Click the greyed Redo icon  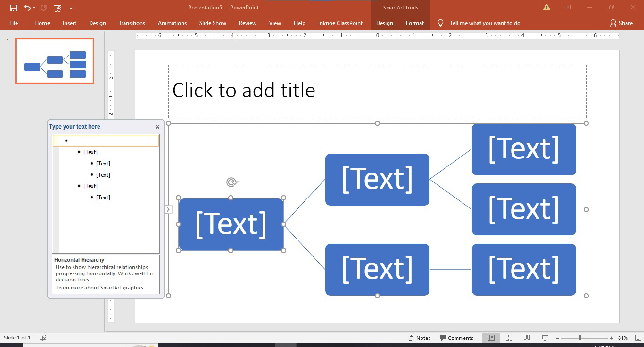[44, 8]
